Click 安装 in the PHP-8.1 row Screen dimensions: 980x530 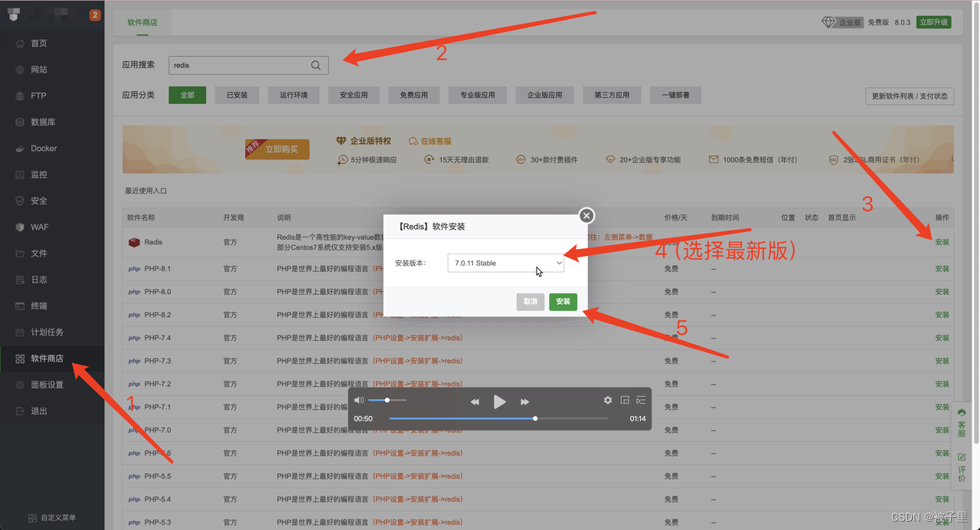click(942, 269)
